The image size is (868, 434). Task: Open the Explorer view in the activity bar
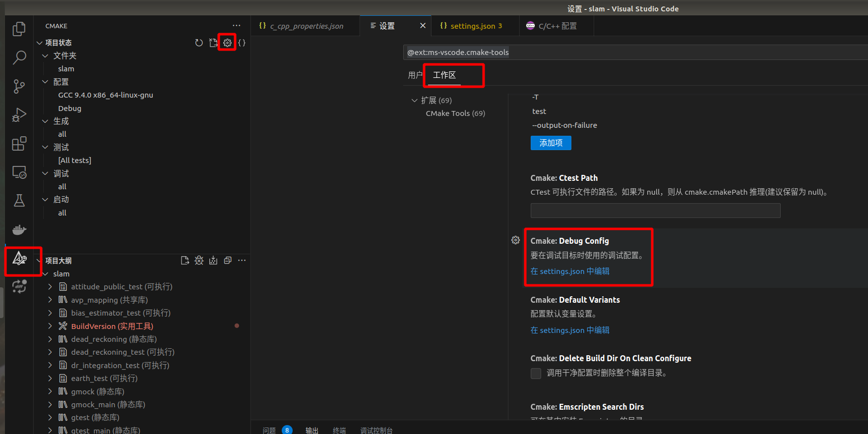(x=19, y=29)
